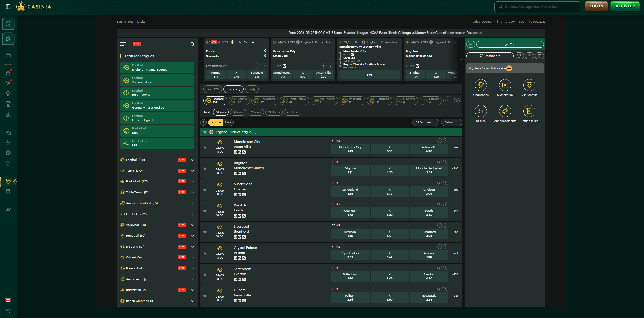This screenshot has height=318, width=644.
Task: Click the number seven slots icon in sidebar
Action: [8, 163]
